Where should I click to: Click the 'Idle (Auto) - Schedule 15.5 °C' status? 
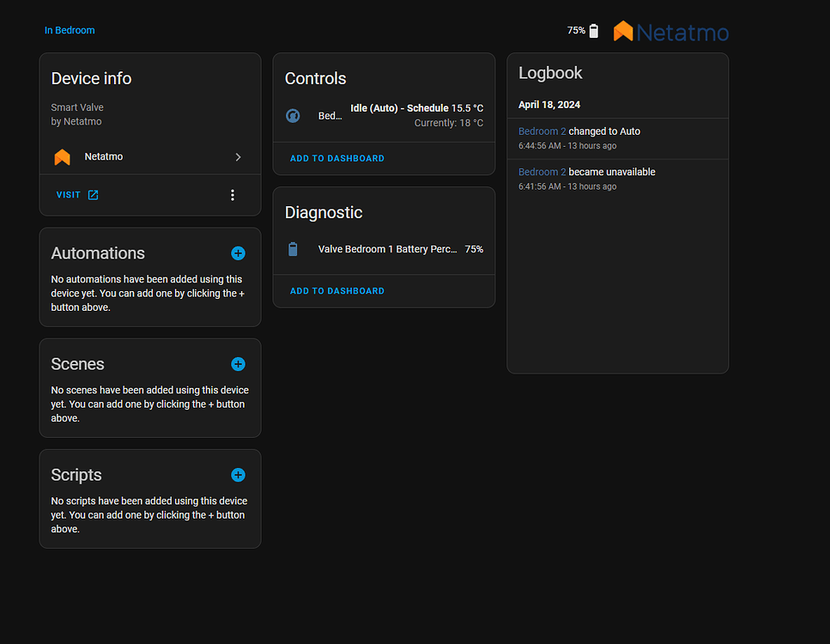coord(416,107)
